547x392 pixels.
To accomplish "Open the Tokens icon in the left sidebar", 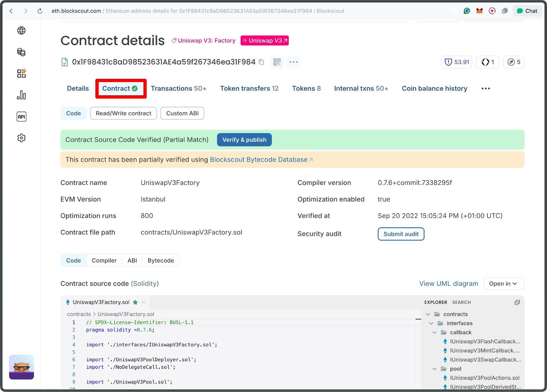I will pyautogui.click(x=21, y=52).
